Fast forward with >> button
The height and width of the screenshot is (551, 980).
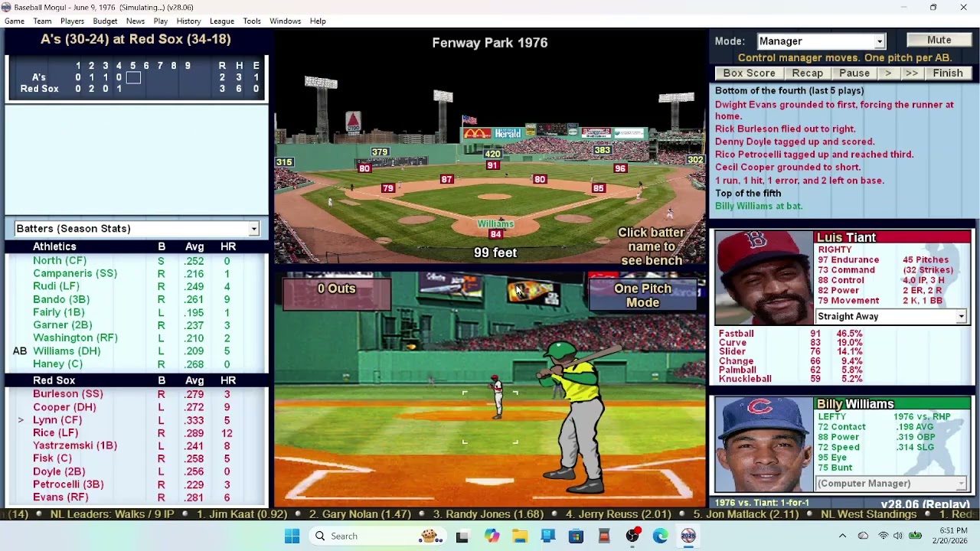[x=911, y=73]
